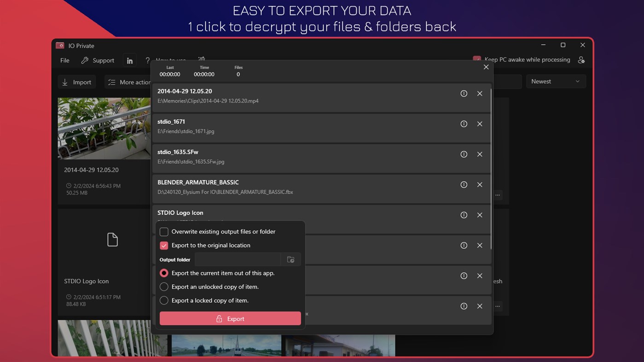Toggle Overwrite existing output files or folder
The width and height of the screenshot is (644, 362).
(164, 231)
